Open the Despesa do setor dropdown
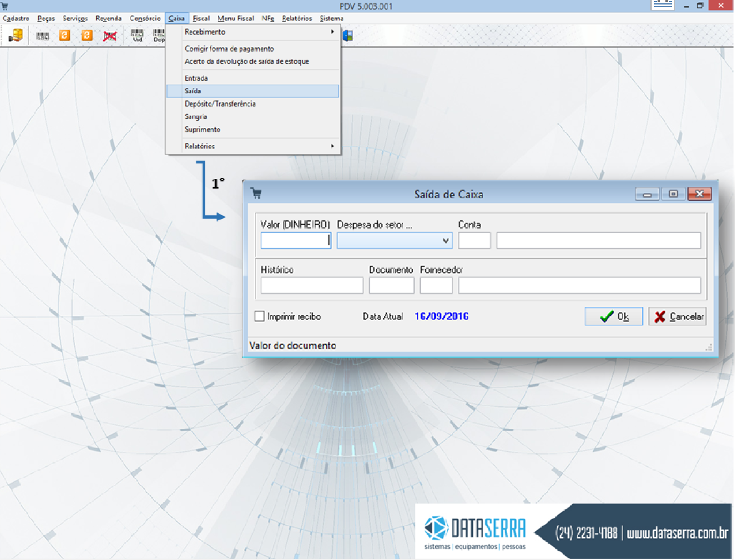 (x=445, y=241)
